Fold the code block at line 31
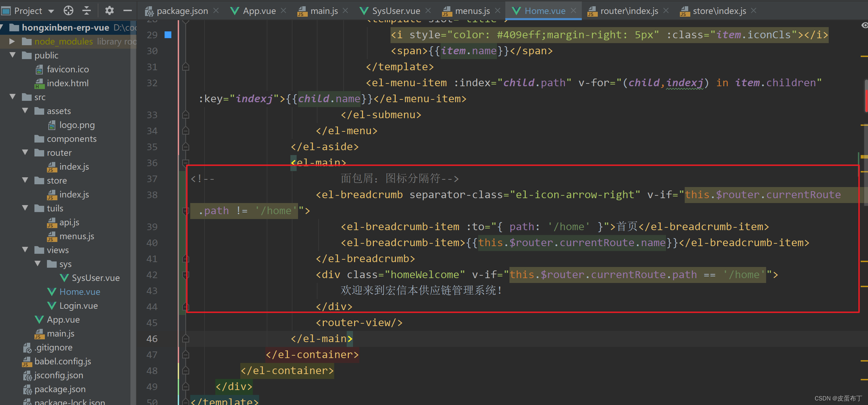The height and width of the screenshot is (405, 868). click(186, 66)
